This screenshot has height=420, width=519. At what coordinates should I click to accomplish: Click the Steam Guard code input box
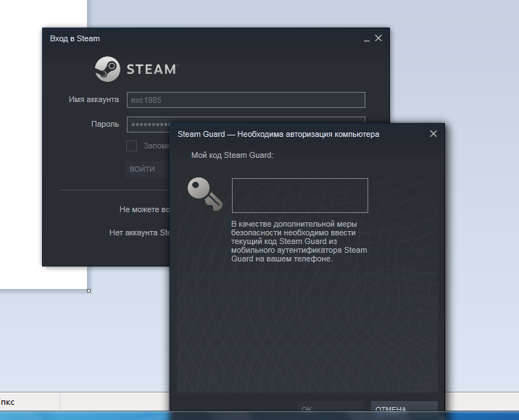click(x=300, y=196)
